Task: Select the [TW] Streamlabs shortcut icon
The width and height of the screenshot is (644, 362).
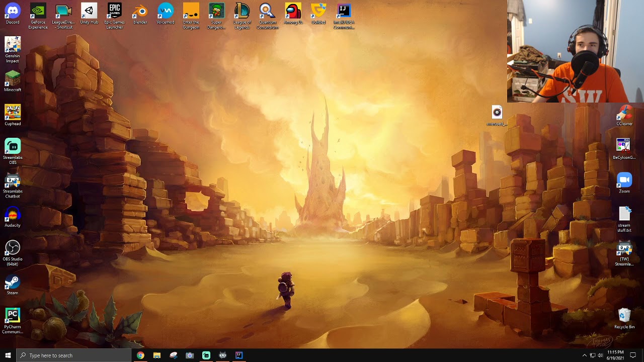Action: coord(624,253)
